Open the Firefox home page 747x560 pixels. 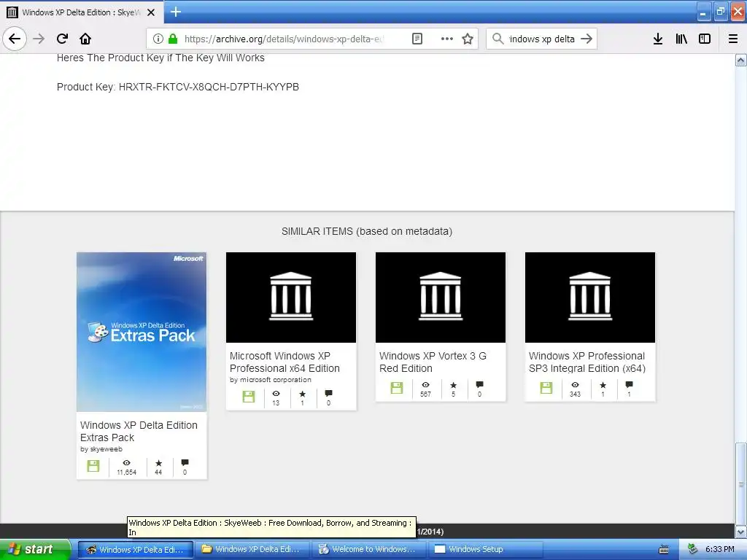85,39
